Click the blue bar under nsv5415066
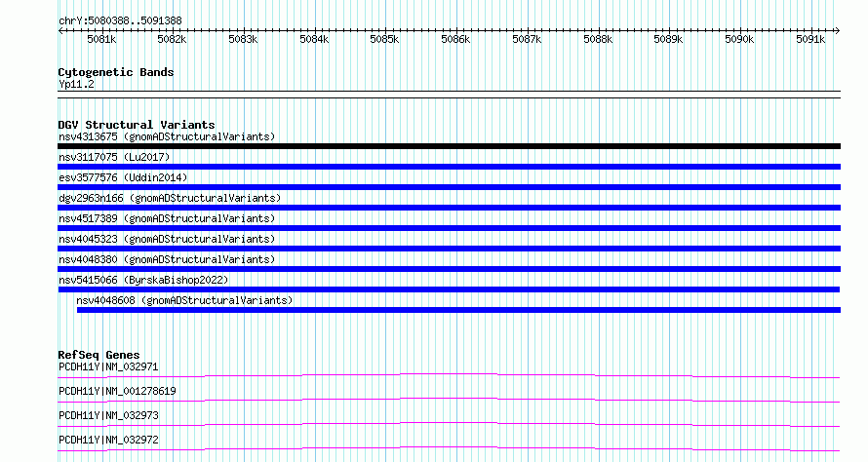This screenshot has width=868, height=462. coord(449,289)
